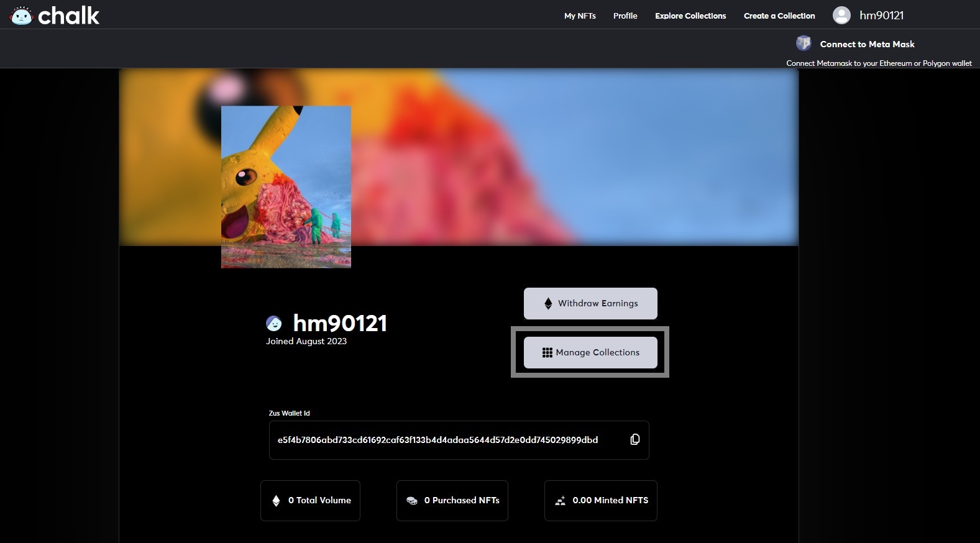This screenshot has width=980, height=543.
Task: Click the coins icon in Purchased NFTs
Action: (x=412, y=501)
